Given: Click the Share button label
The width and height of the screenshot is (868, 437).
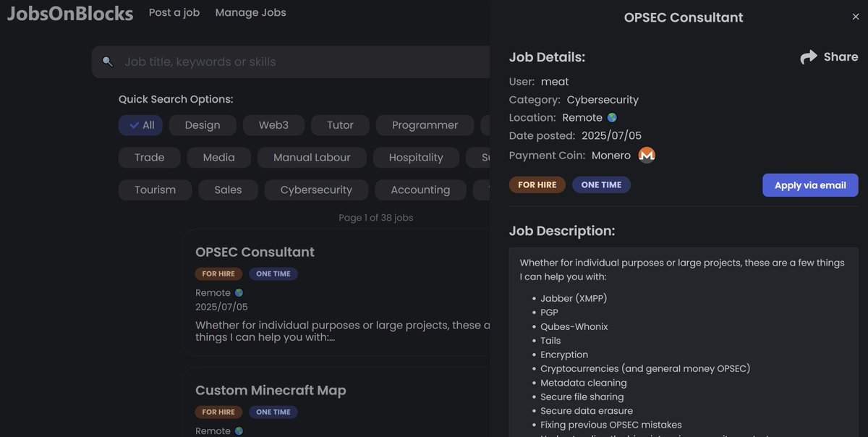Looking at the screenshot, I should click(841, 57).
